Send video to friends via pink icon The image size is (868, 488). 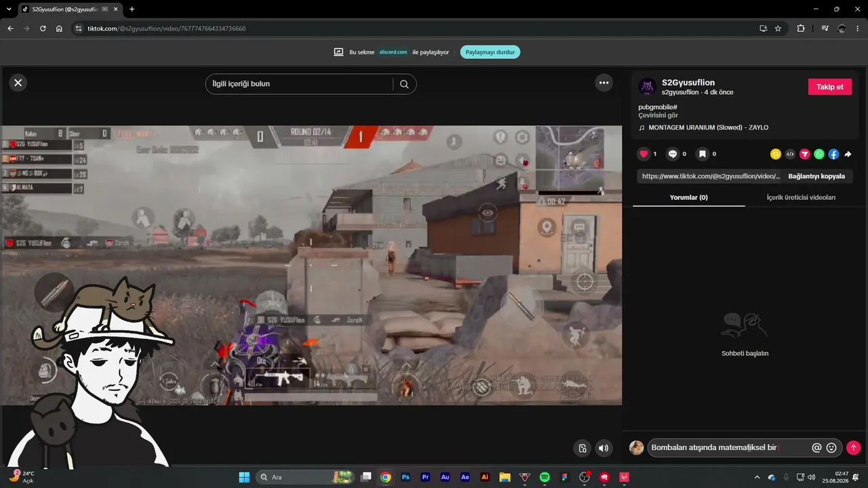click(804, 154)
